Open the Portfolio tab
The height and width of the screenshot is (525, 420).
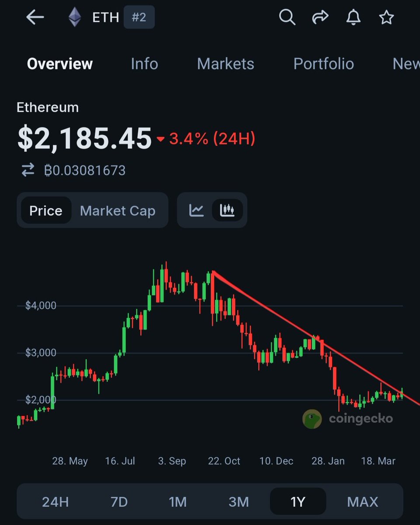pyautogui.click(x=323, y=64)
